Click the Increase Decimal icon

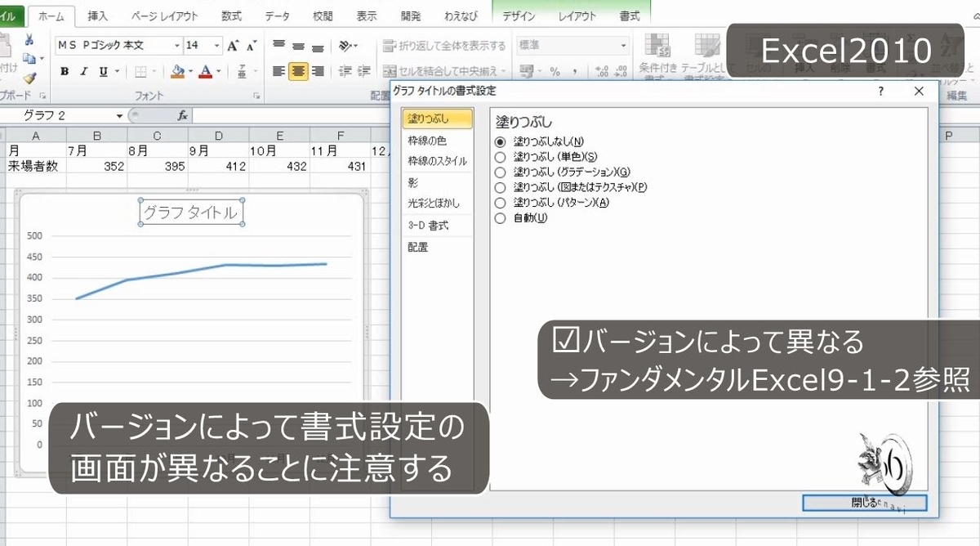(x=602, y=72)
